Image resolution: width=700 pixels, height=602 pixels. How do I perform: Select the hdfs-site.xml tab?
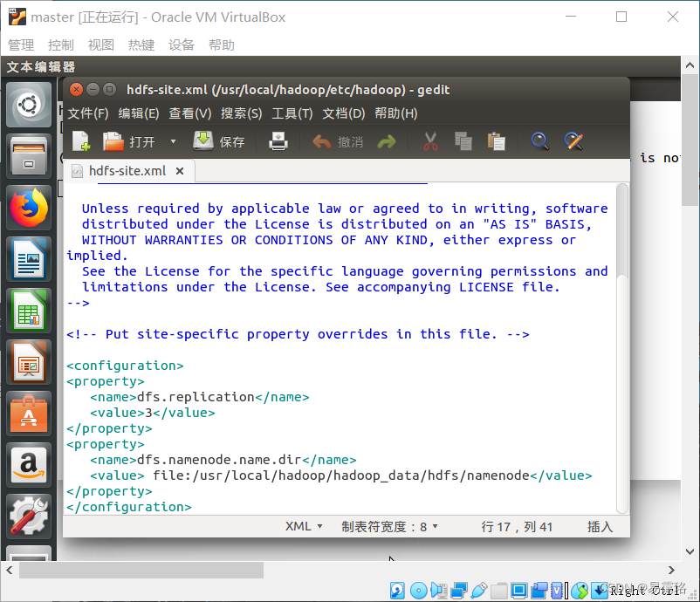point(127,171)
